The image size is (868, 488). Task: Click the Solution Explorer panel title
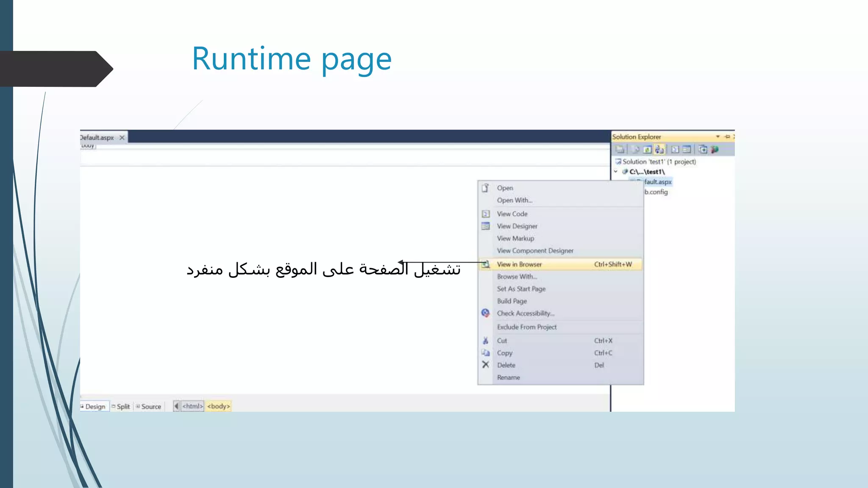tap(637, 137)
